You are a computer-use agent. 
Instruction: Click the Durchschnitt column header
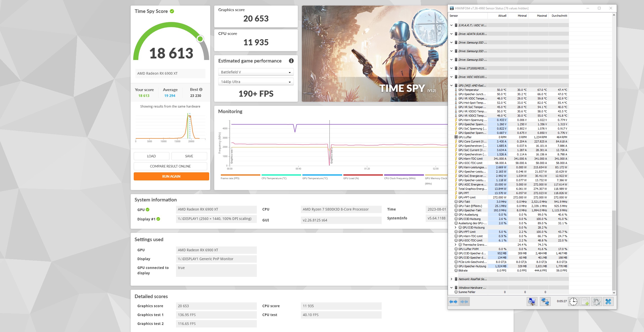point(559,16)
